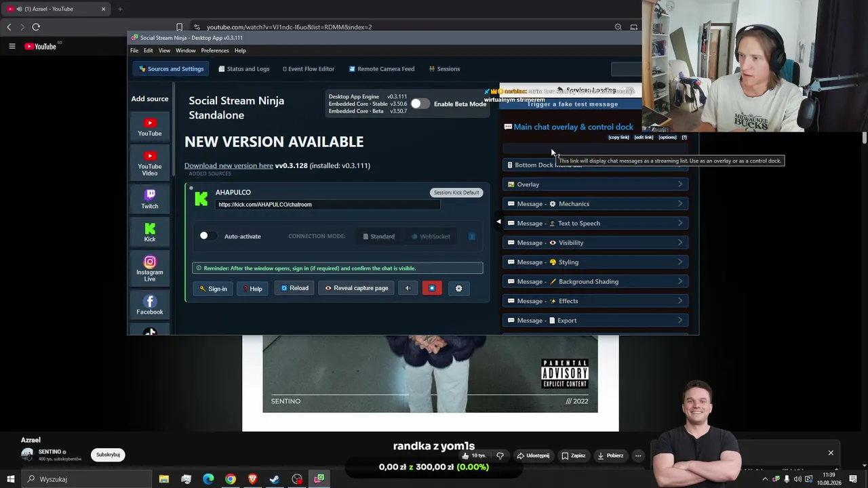Open the File menu
The height and width of the screenshot is (488, 868).
(134, 51)
